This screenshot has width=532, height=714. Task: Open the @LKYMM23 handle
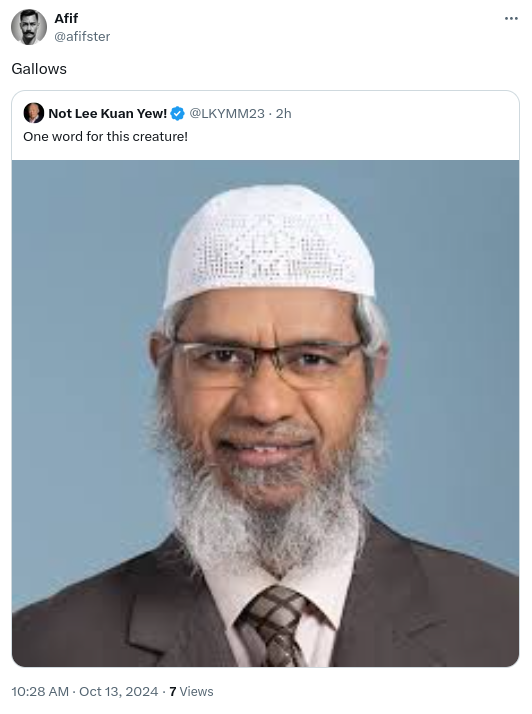click(x=227, y=113)
